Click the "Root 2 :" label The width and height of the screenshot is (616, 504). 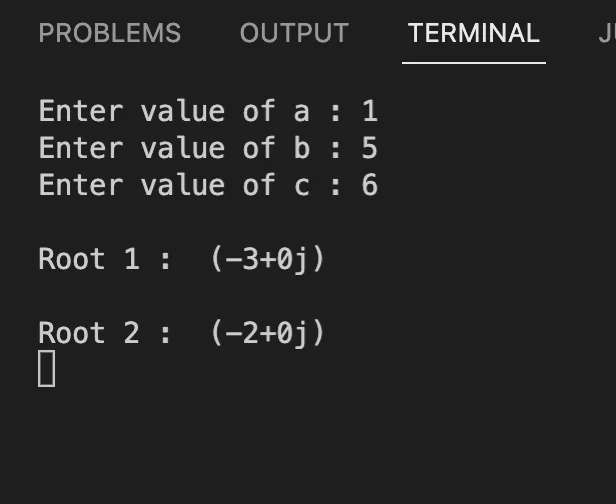coord(105,333)
